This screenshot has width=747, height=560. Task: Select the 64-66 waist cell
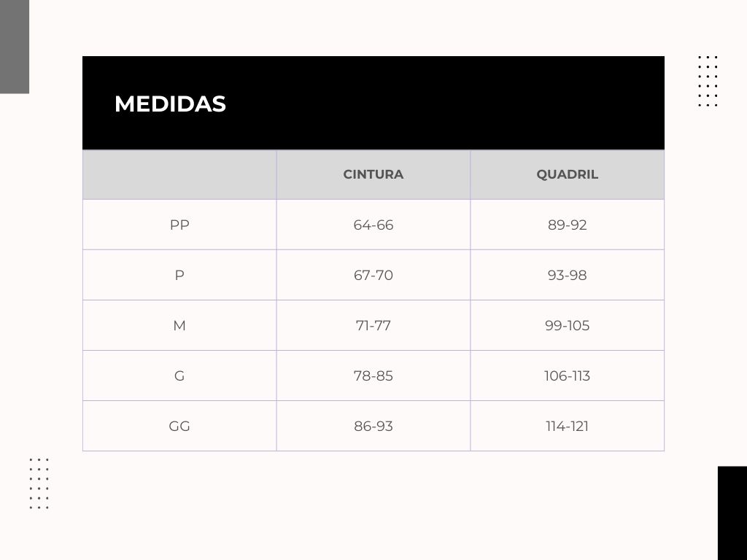[x=373, y=225]
